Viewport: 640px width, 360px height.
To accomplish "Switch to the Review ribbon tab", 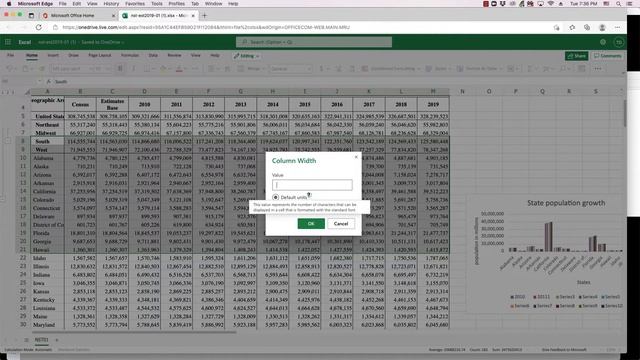I will 174,55.
